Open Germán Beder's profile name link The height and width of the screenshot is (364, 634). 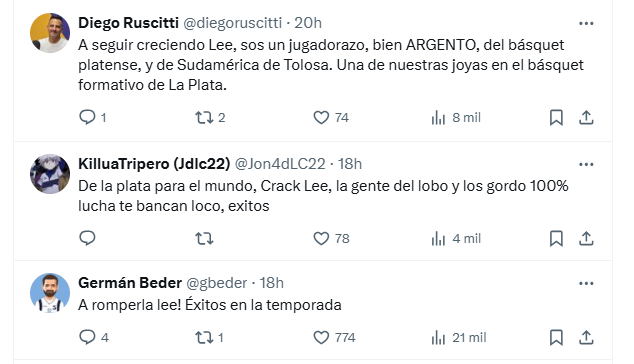pyautogui.click(x=130, y=283)
